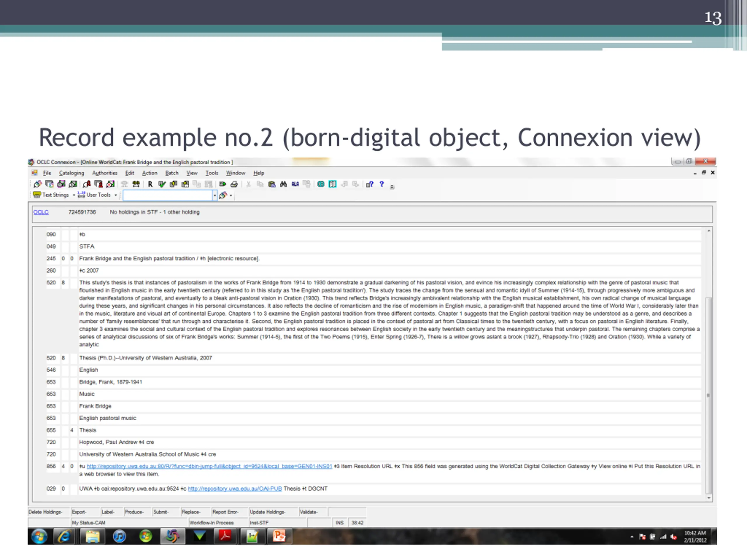
Task: Click the binoculars Find icon
Action: click(x=283, y=184)
